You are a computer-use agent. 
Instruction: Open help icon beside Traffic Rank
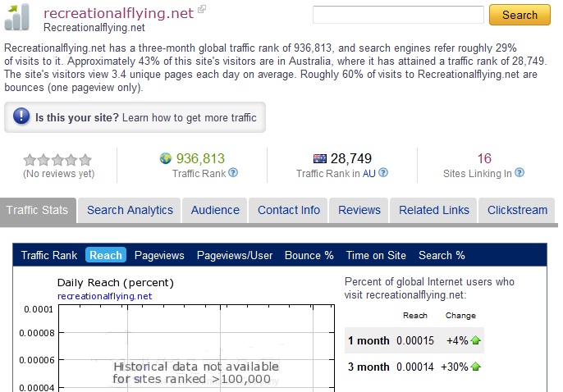pyautogui.click(x=233, y=173)
